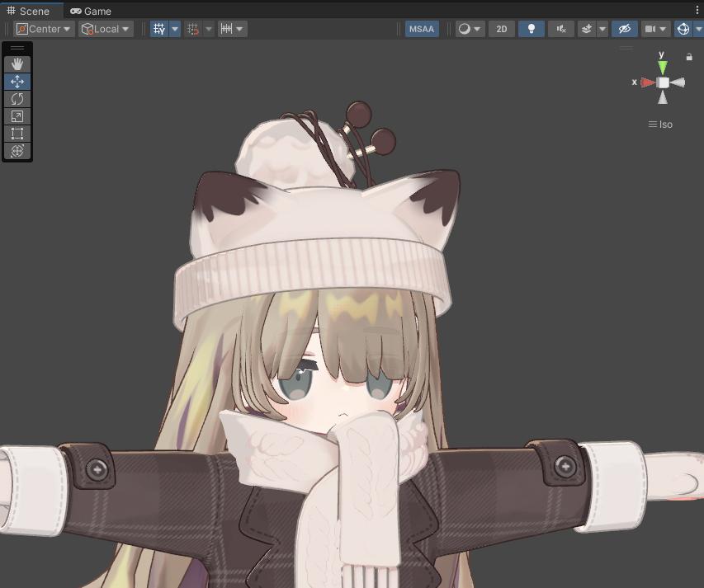The image size is (704, 588).
Task: Switch to the Game tab
Action: [x=91, y=11]
